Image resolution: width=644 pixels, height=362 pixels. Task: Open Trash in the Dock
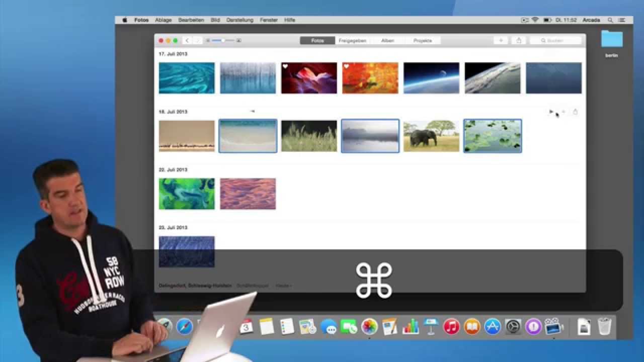click(x=604, y=327)
